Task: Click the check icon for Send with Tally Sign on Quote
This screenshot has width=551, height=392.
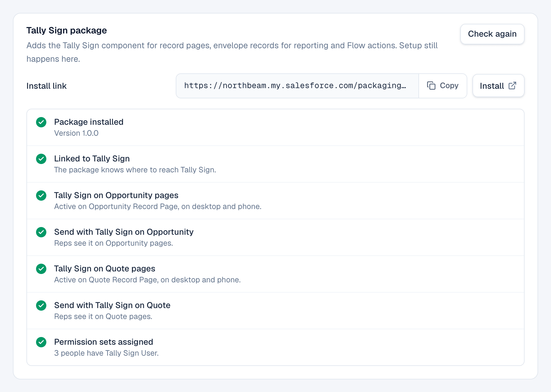Action: point(41,305)
